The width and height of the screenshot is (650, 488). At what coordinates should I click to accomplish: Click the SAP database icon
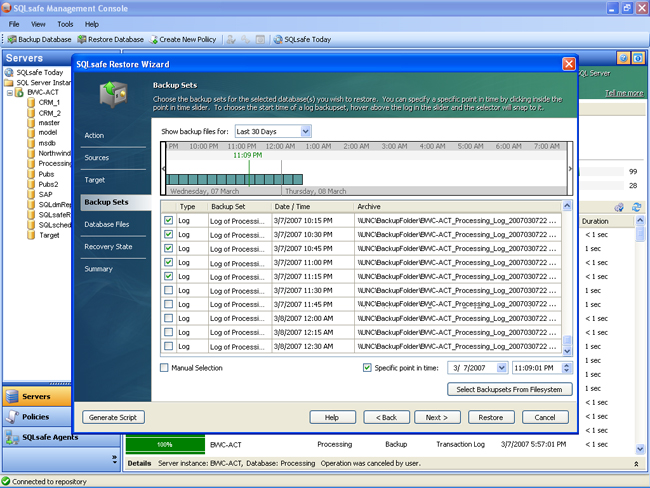pyautogui.click(x=31, y=194)
